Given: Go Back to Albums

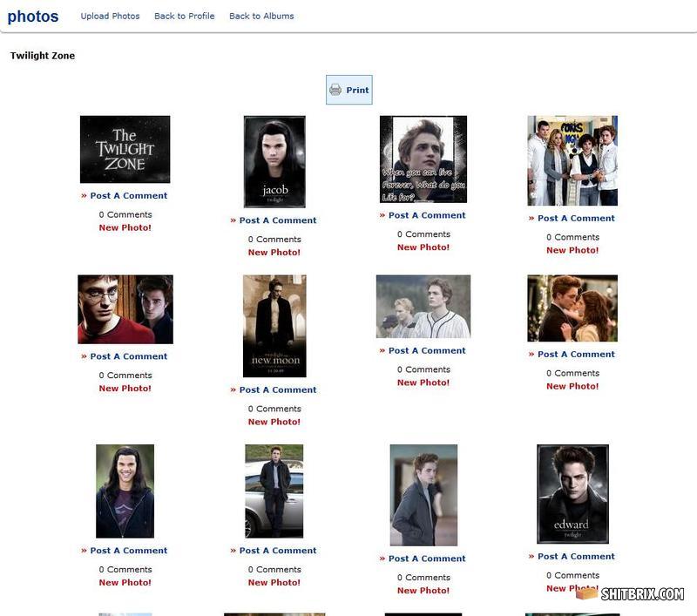Looking at the screenshot, I should 261,16.
